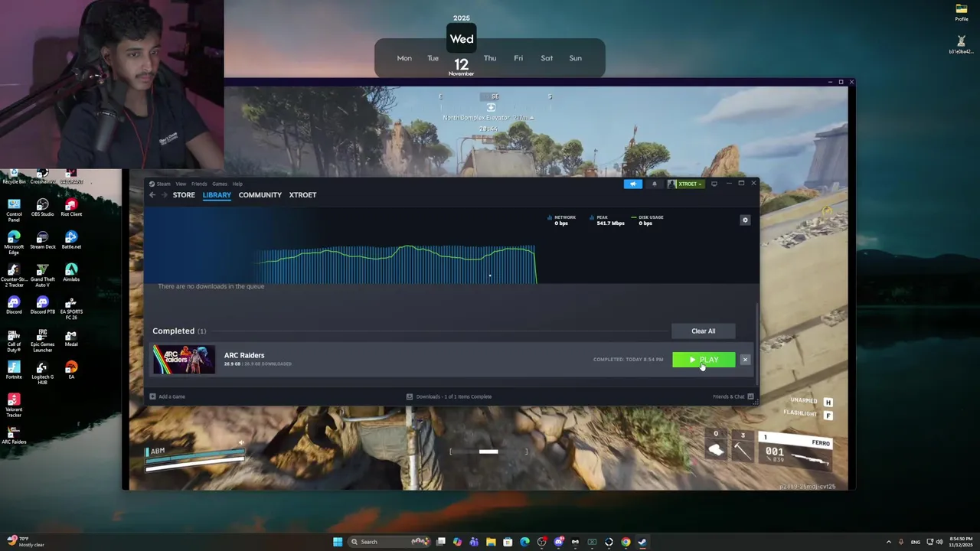Open Google Chrome from taskbar
The height and width of the screenshot is (551, 980).
pos(626,542)
